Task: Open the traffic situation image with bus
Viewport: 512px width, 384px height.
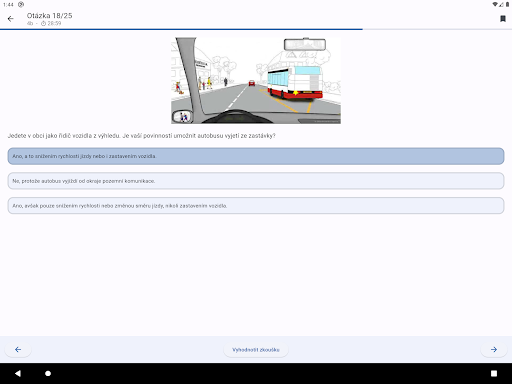Action: click(256, 80)
